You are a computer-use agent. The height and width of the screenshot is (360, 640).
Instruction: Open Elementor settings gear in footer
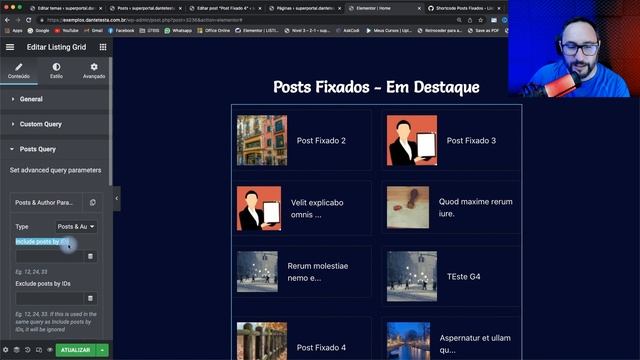tap(5, 350)
